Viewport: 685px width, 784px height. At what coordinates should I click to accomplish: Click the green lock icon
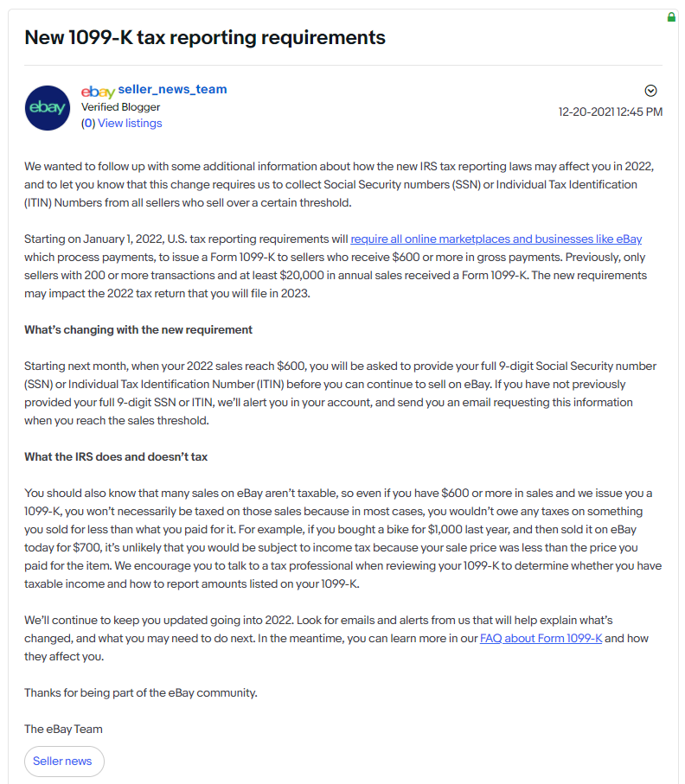[x=671, y=17]
